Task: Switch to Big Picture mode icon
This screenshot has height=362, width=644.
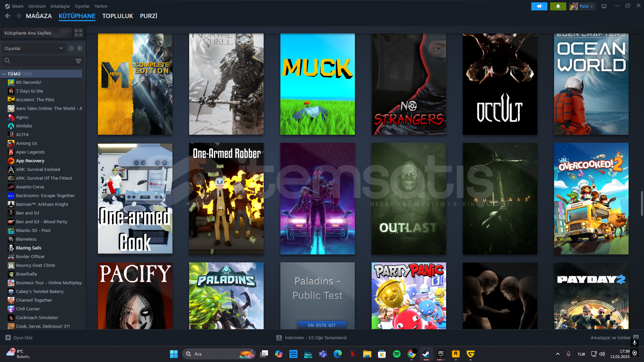Action: point(604,6)
